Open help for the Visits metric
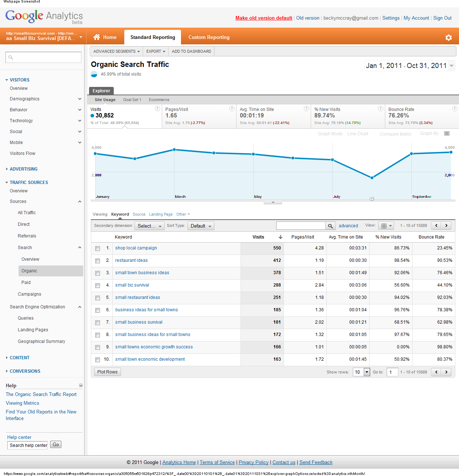Image resolution: width=459 pixels, height=476 pixels. [x=157, y=109]
